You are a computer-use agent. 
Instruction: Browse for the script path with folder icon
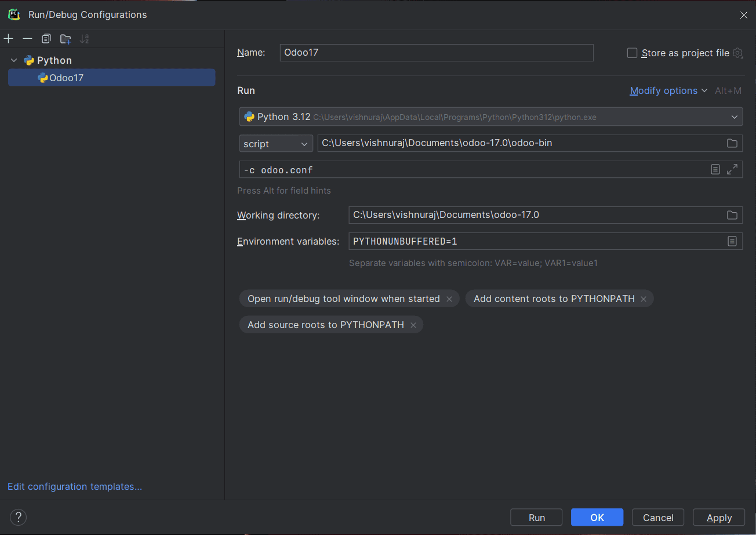click(x=732, y=143)
